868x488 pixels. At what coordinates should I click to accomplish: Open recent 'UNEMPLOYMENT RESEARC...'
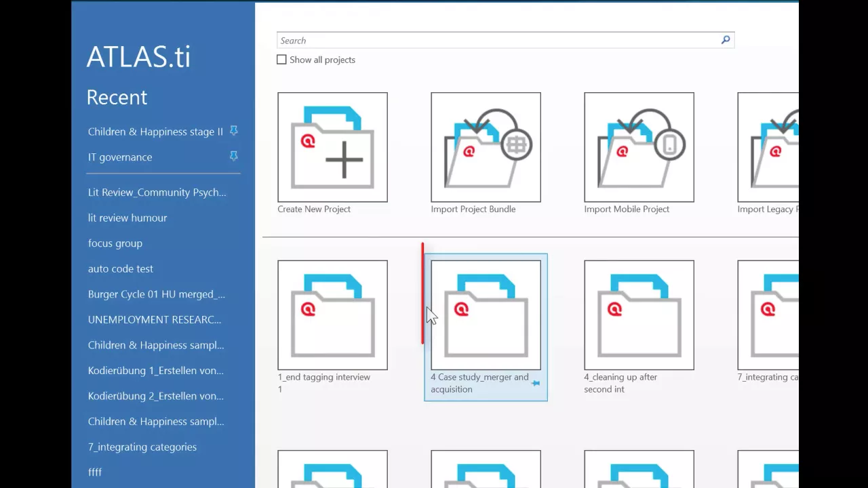tap(155, 320)
